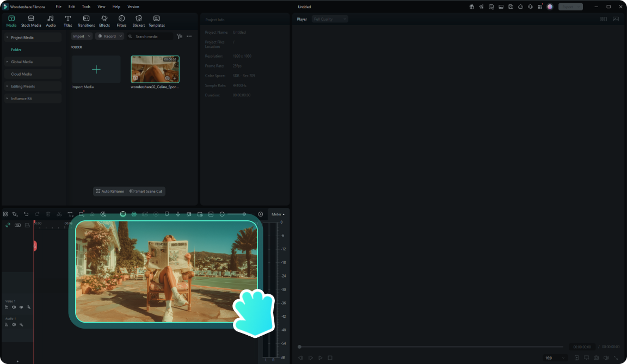Click the paper plane share icon
627x364 pixels.
[482, 7]
